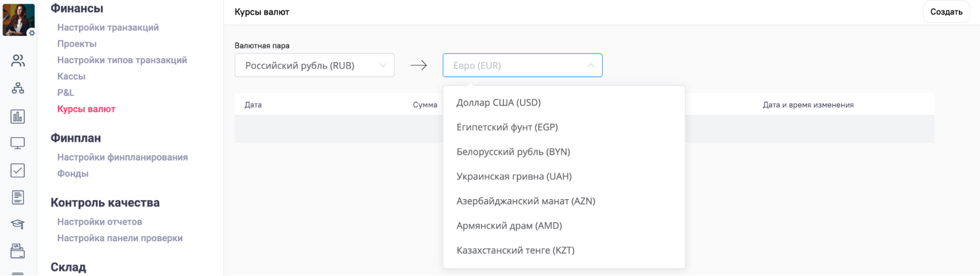Open the user avatar profile picture
Viewport: 980px width, 276px height.
click(18, 20)
